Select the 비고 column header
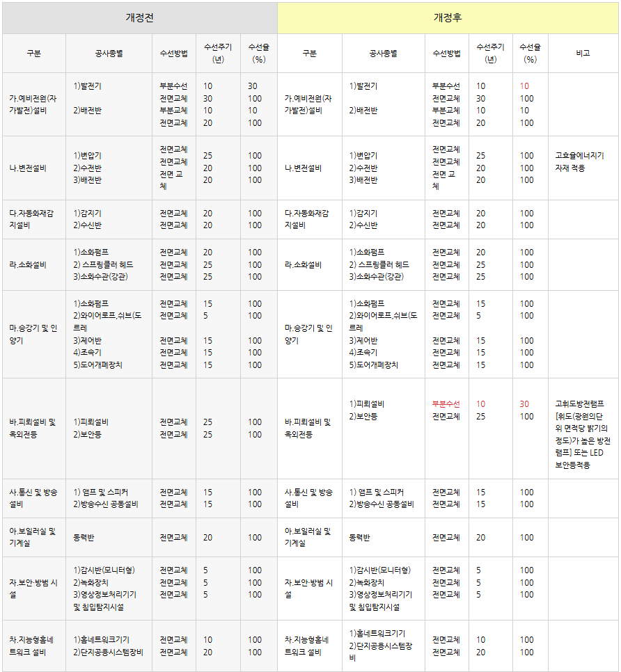Viewport: 621px width, 672px height. tap(583, 53)
